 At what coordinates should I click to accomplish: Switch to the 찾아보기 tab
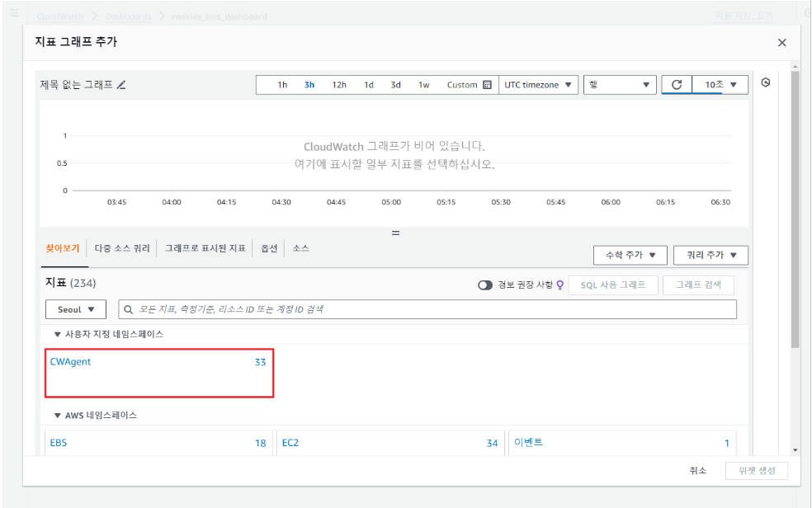click(x=63, y=248)
